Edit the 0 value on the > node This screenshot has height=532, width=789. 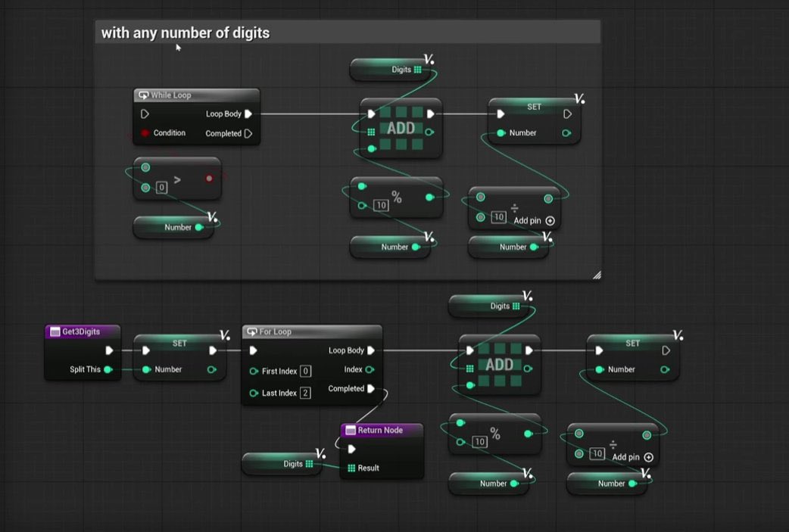[161, 188]
